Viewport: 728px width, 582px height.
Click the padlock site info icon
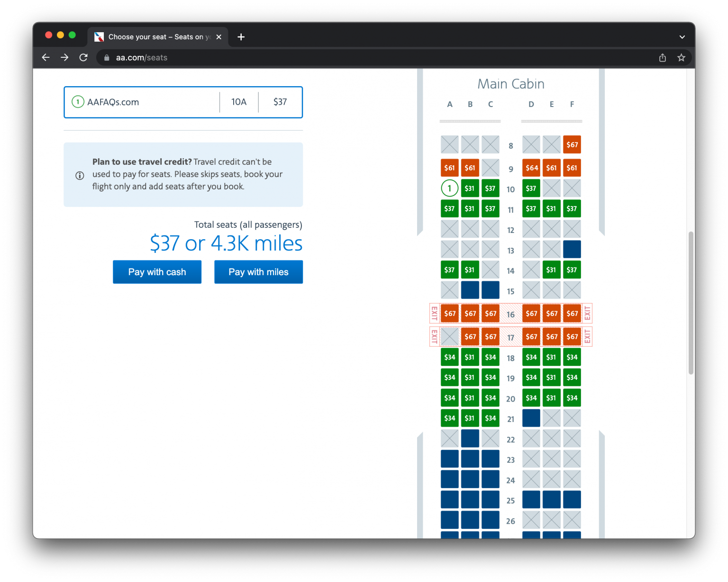click(107, 58)
